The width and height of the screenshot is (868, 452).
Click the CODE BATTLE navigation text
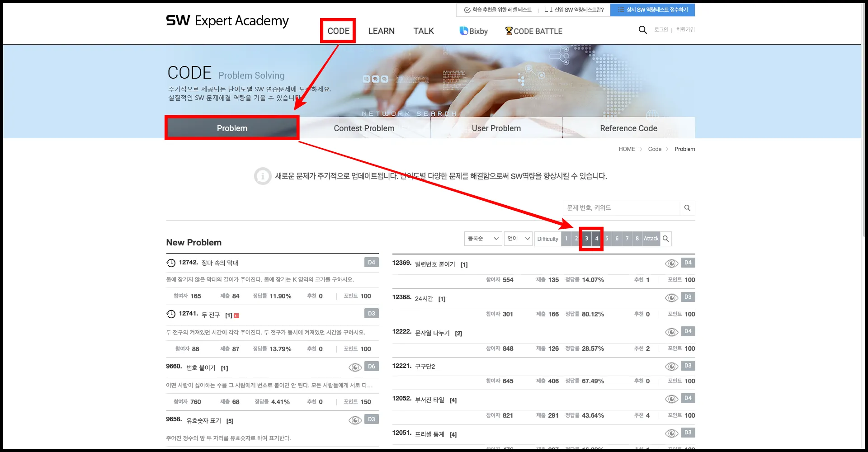(x=538, y=31)
